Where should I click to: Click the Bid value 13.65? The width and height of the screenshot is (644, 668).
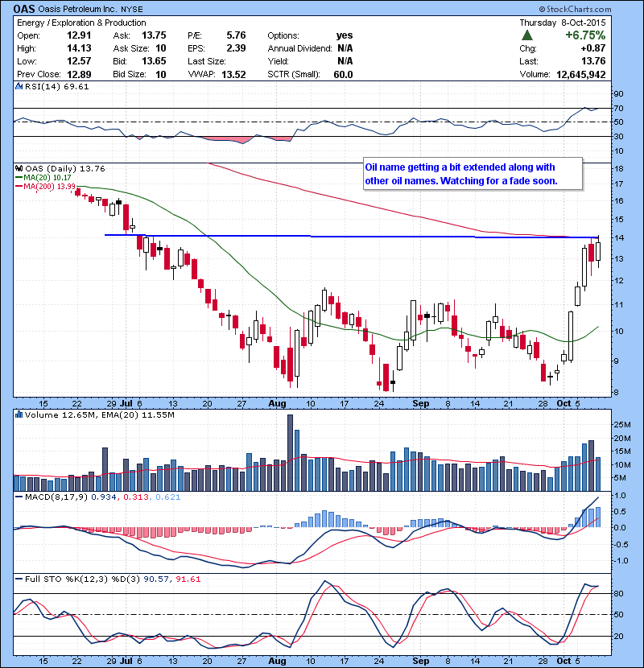point(154,61)
